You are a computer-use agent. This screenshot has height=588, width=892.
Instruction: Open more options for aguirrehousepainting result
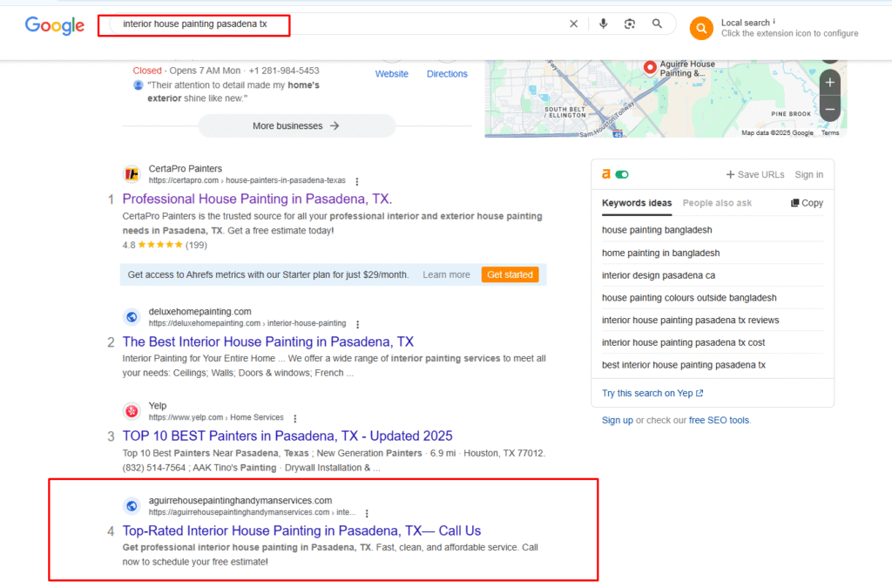click(x=367, y=513)
